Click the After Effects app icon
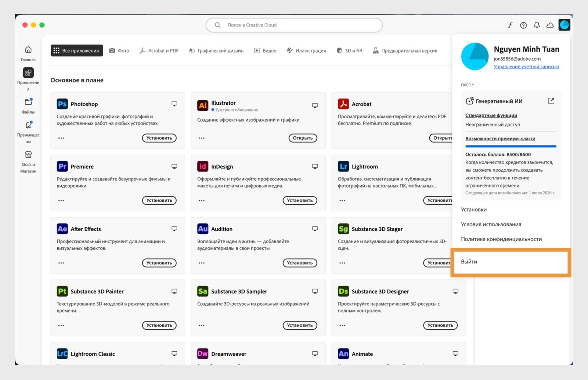Image resolution: width=588 pixels, height=380 pixels. [x=62, y=229]
